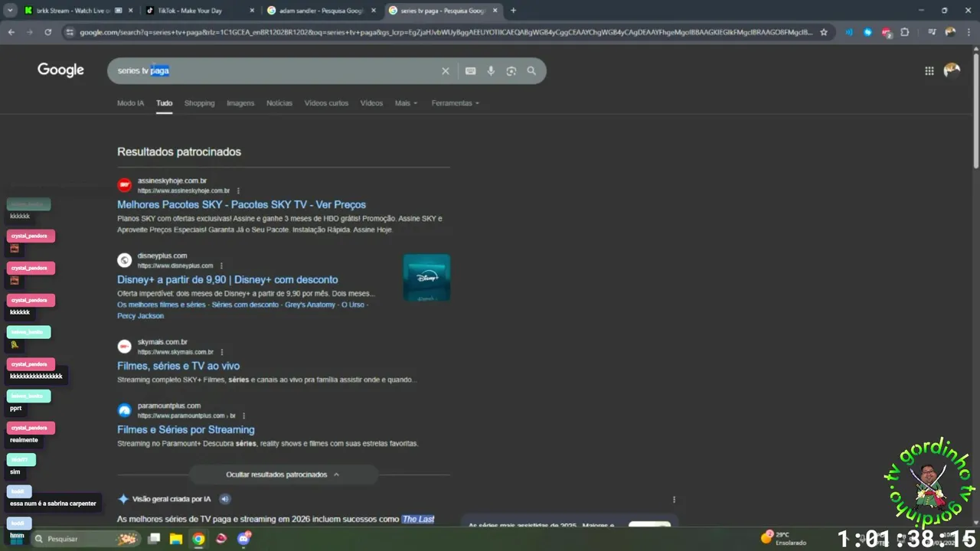Open tab search dropdown arrow
The width and height of the screenshot is (980, 551).
[x=10, y=11]
